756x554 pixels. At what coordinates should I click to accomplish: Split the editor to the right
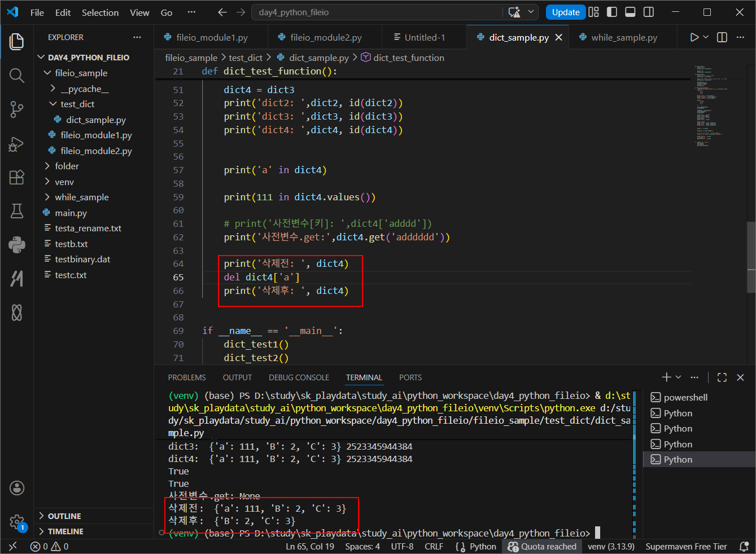click(x=722, y=37)
